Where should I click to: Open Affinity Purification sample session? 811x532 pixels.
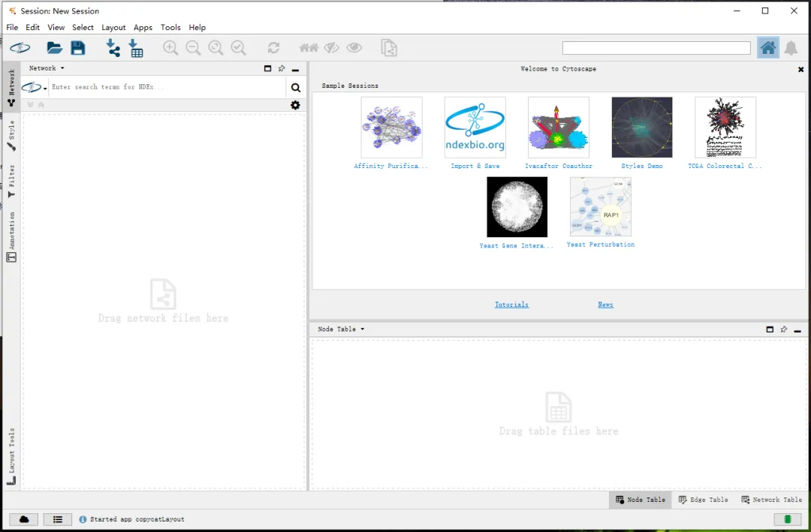point(391,127)
